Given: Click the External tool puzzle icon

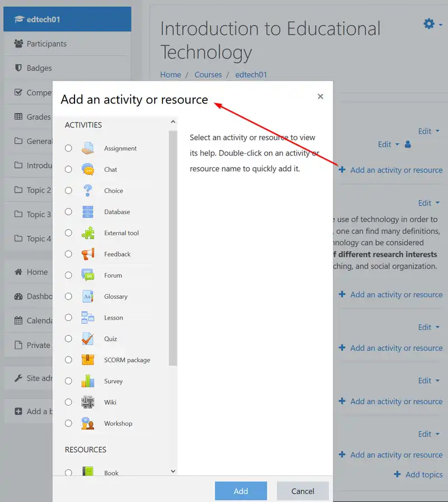Looking at the screenshot, I should 87,233.
